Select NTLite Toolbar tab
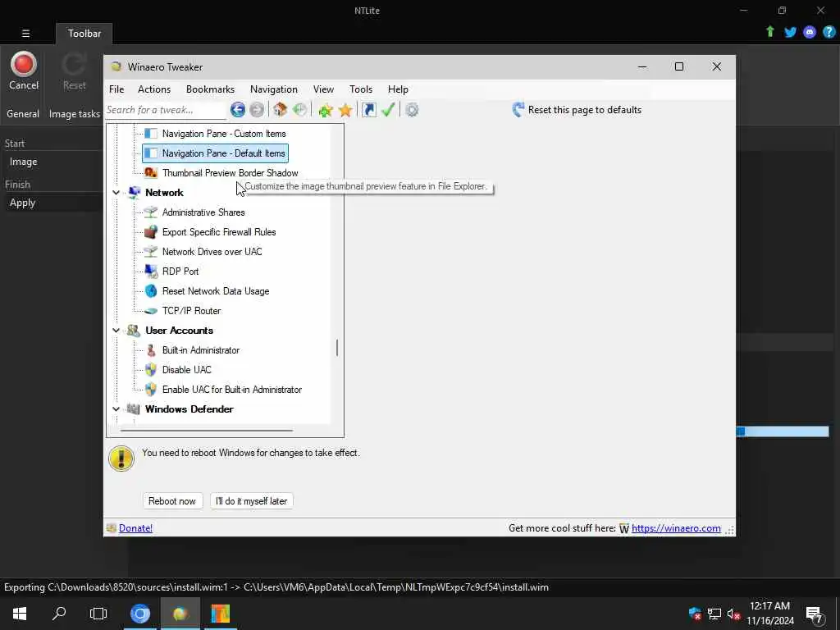The width and height of the screenshot is (840, 630). pyautogui.click(x=84, y=33)
